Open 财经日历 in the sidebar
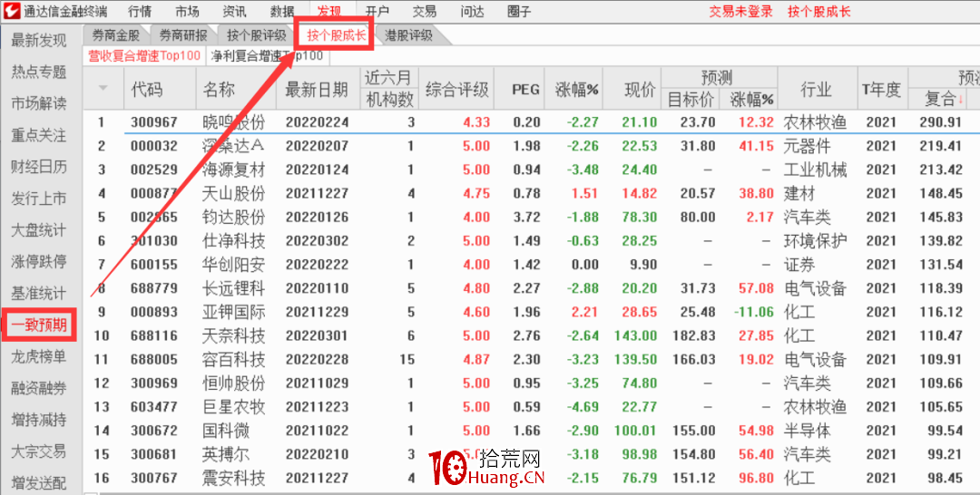The height and width of the screenshot is (495, 980). 39,167
